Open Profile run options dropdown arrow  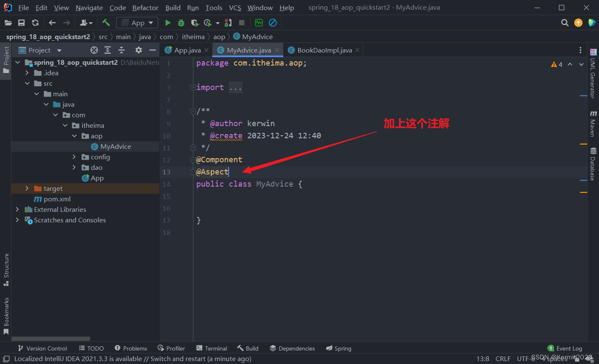[217, 23]
